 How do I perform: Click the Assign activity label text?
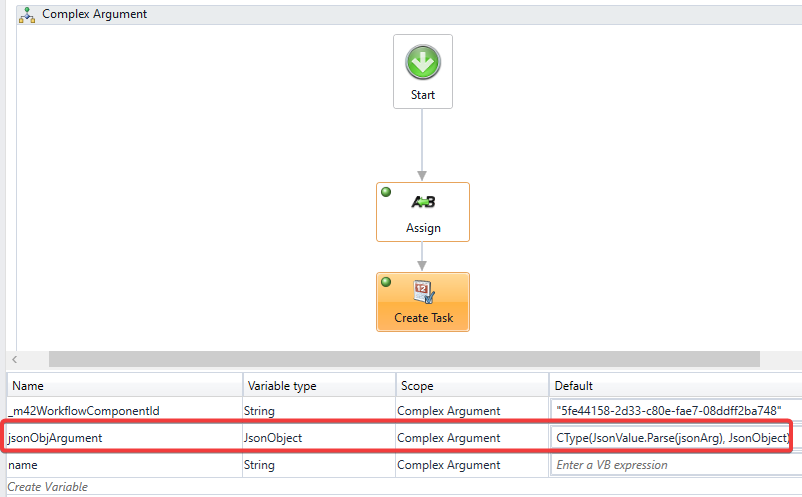[x=423, y=228]
